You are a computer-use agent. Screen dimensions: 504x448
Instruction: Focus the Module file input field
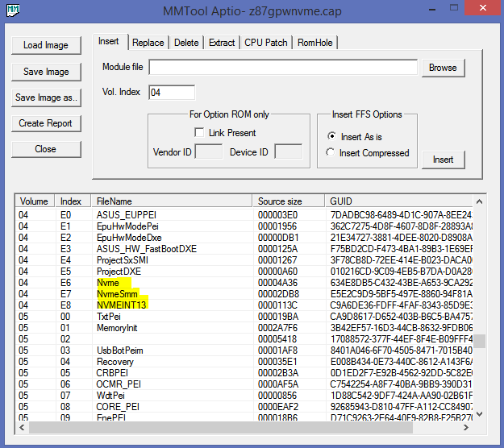(283, 68)
